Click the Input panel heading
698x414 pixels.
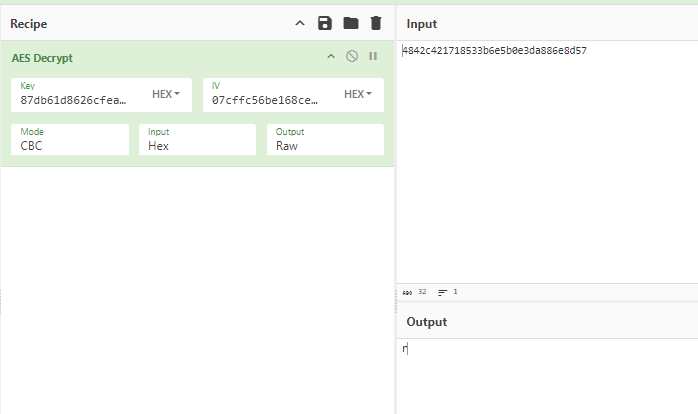pos(422,24)
